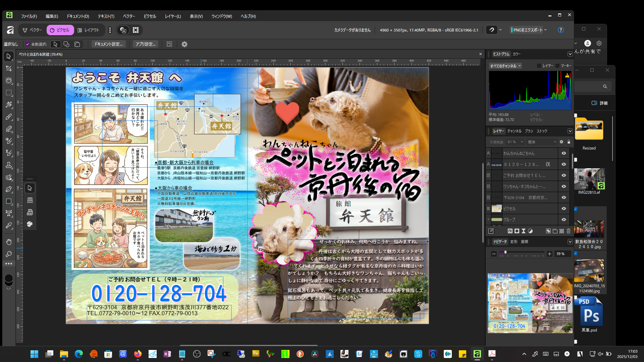Select the Pen tool

9,189
